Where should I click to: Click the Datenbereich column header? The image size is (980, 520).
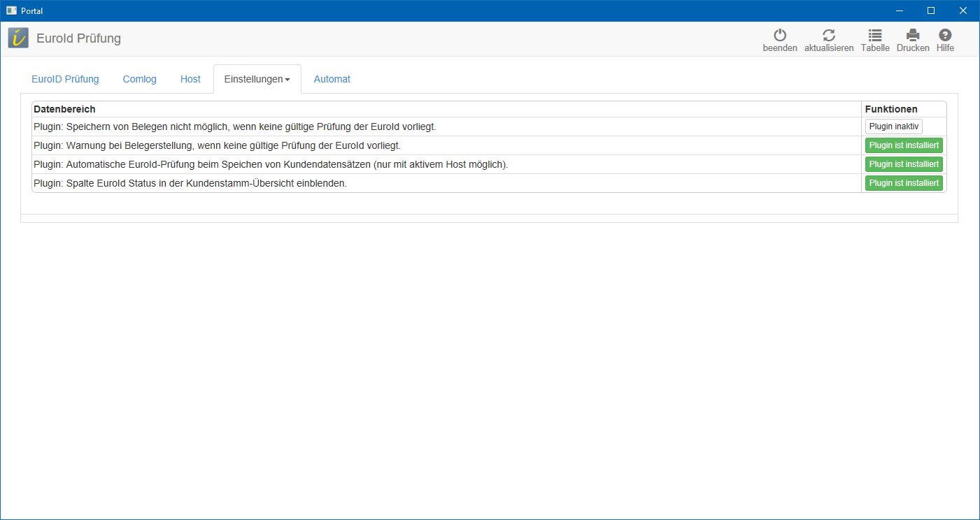coord(64,109)
